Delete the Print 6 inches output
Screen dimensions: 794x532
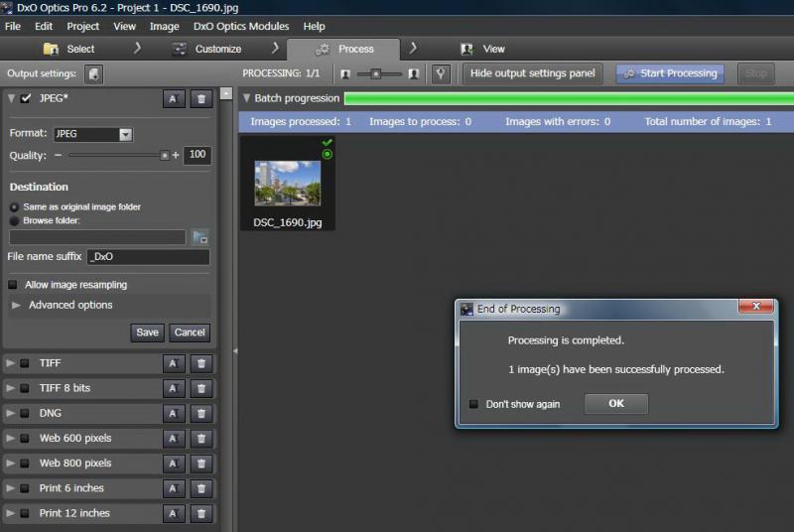201,488
